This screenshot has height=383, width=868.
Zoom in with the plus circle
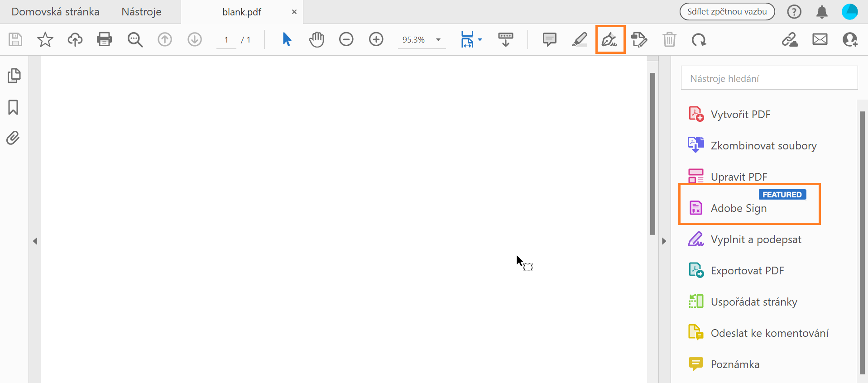[x=376, y=39]
